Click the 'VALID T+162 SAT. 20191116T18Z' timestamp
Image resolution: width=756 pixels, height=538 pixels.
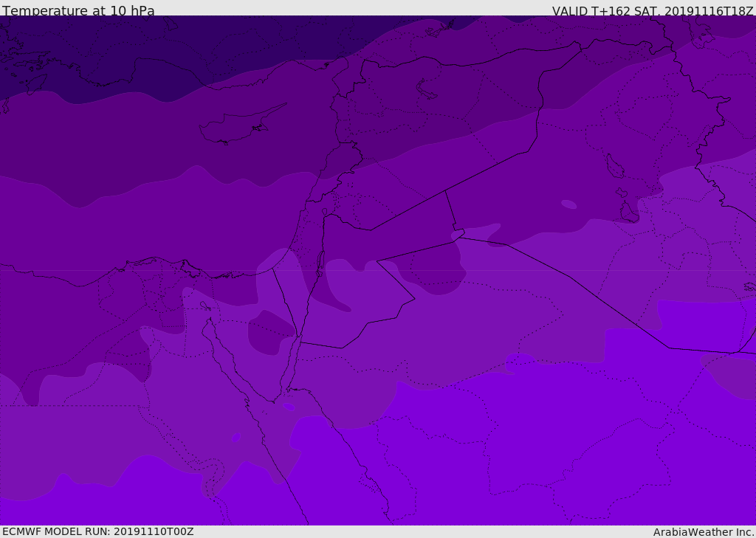point(653,10)
